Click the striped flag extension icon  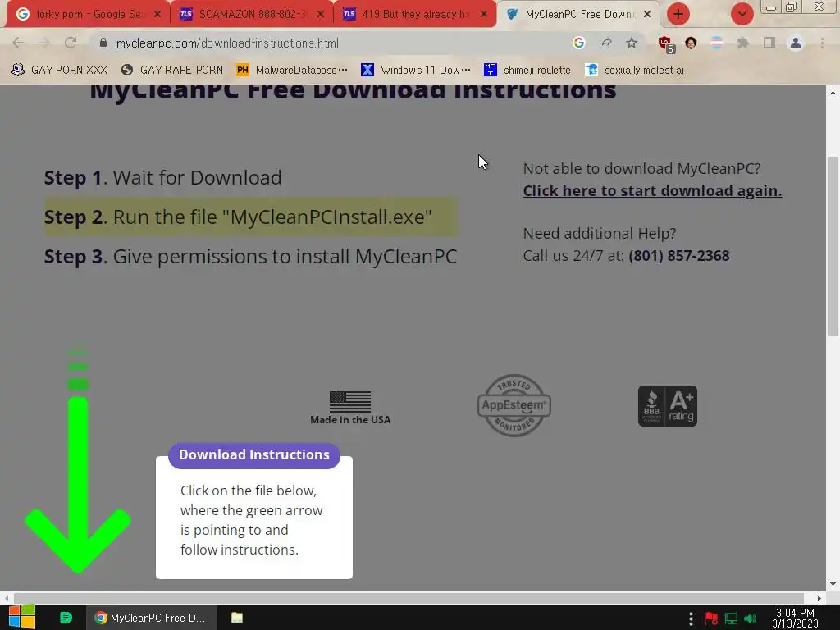click(717, 43)
